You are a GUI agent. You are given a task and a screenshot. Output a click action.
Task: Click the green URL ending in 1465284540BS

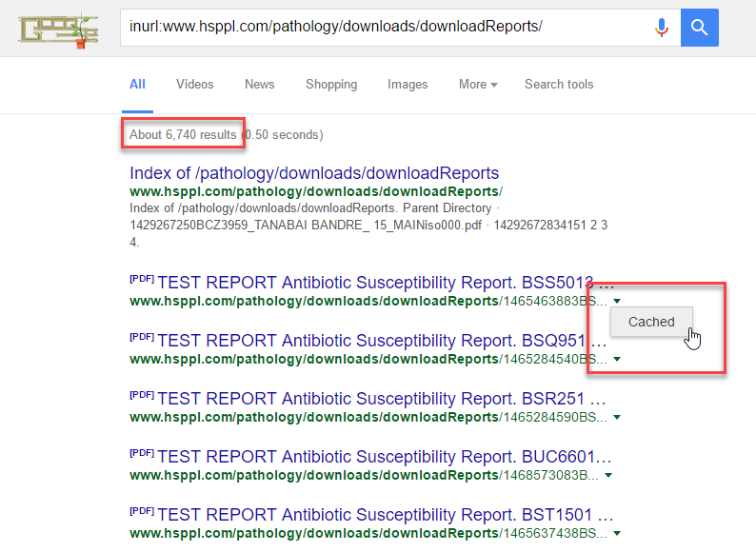point(368,359)
